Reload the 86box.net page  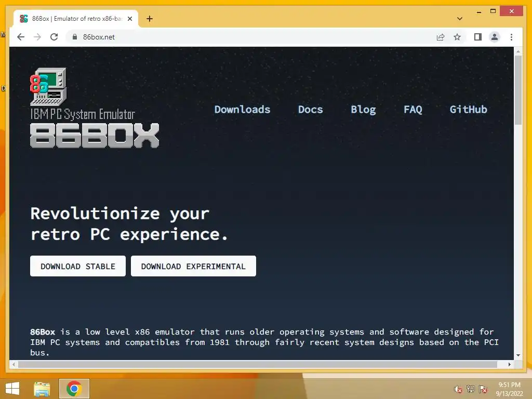coord(54,37)
